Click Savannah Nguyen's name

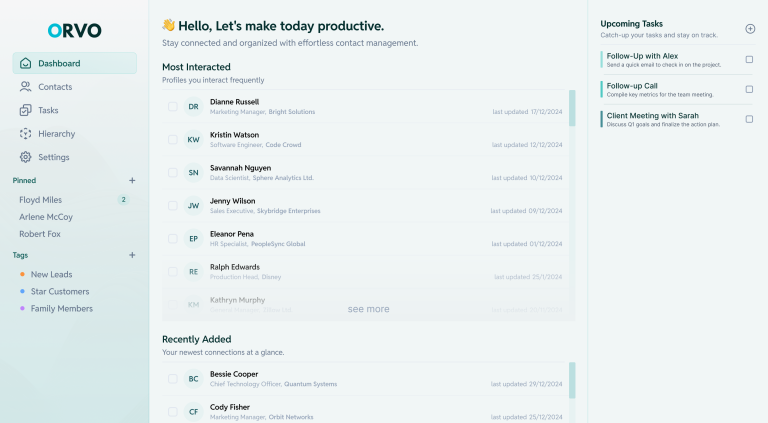(x=240, y=168)
